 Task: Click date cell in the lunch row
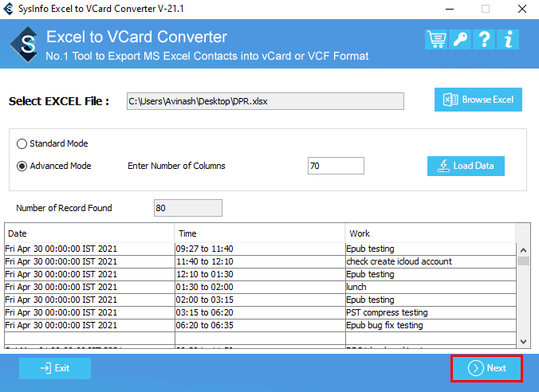pos(90,287)
